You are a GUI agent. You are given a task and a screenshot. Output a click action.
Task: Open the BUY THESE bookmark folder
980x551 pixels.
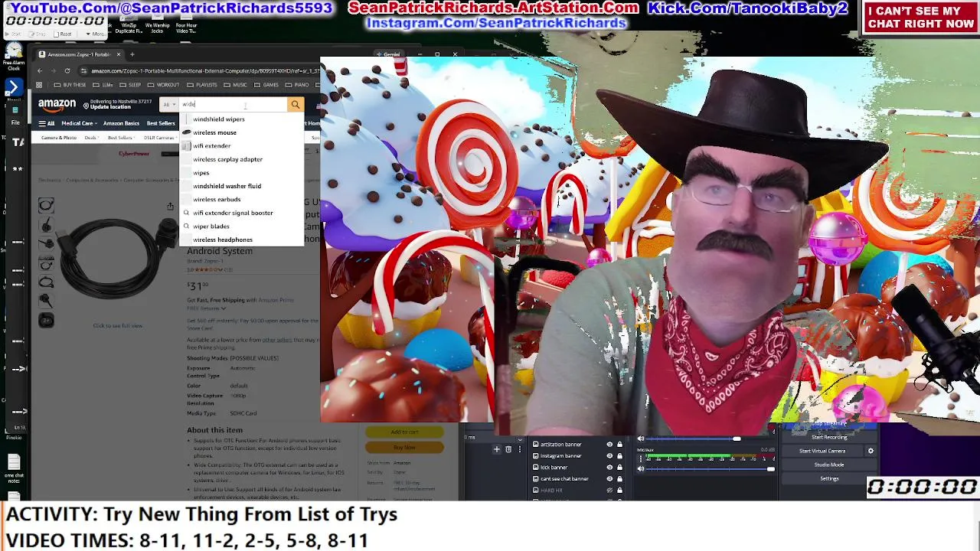point(70,85)
